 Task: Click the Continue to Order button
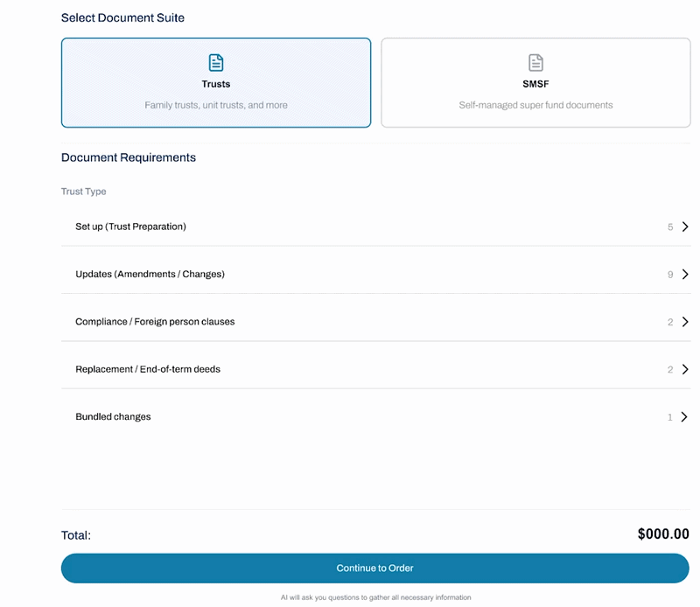[375, 569]
